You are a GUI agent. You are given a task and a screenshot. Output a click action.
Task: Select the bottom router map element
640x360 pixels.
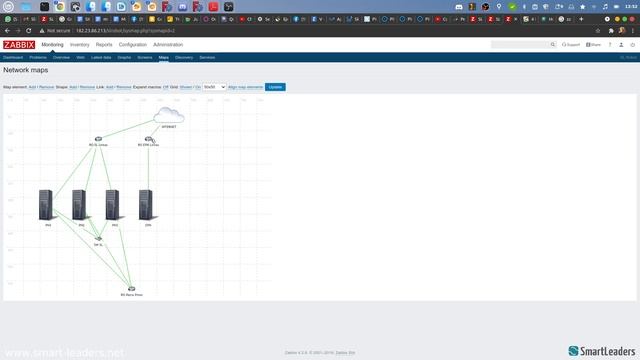[131, 289]
